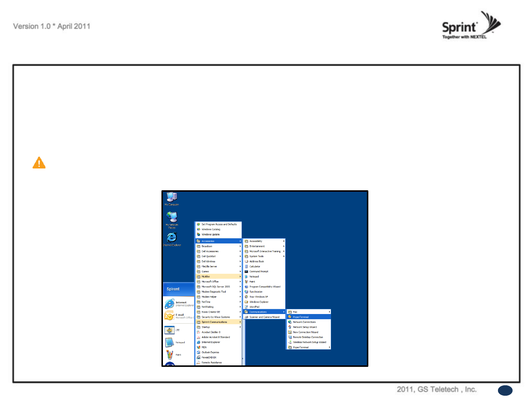The image size is (532, 399).
Task: Expand the System Tools submenu arrow
Action: 284,256
